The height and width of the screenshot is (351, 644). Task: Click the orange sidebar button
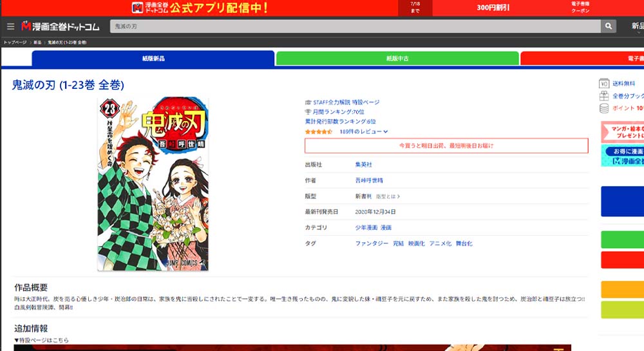click(x=622, y=289)
